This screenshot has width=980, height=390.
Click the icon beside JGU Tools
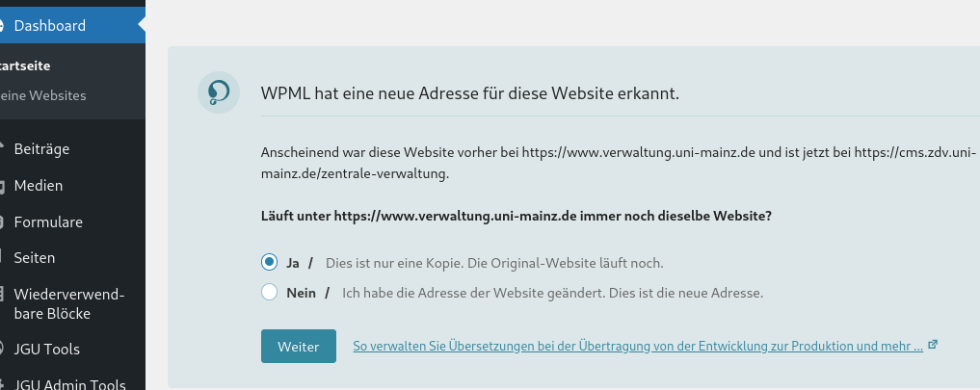(x=2, y=349)
